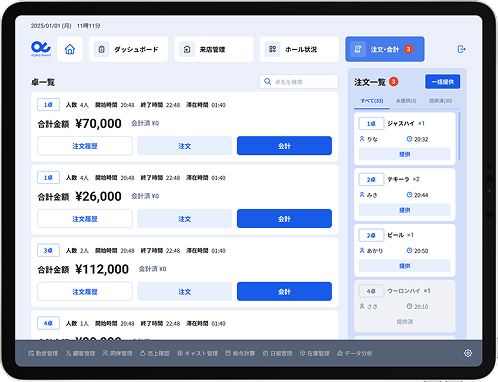
Task: Click person icon next to りな
Action: coord(362,139)
